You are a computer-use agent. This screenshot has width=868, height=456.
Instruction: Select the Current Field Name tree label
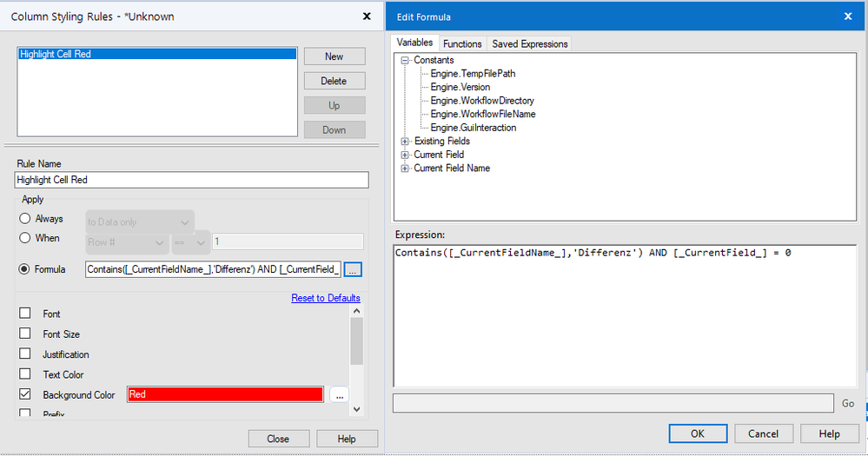(x=452, y=169)
